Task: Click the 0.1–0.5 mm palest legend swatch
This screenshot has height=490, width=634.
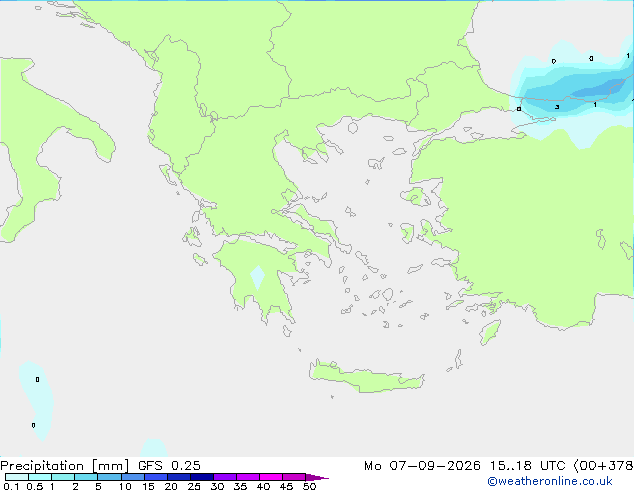Action: point(17,477)
